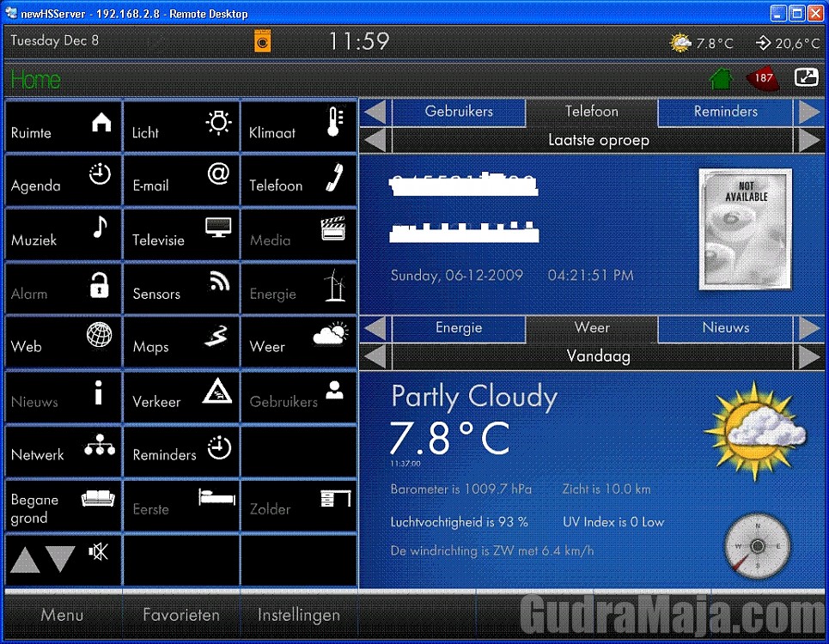Toggle the mute speaker icon
829x644 pixels.
[99, 552]
